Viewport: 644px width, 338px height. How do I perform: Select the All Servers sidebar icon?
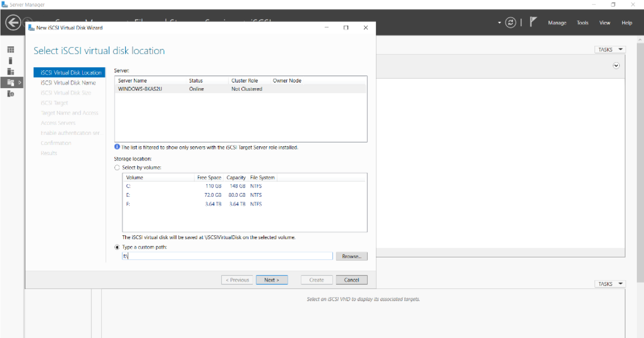pos(11,72)
